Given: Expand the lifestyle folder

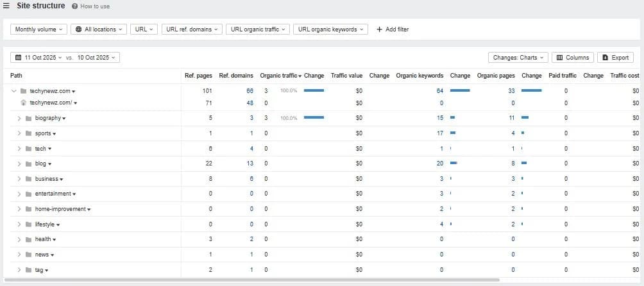Looking at the screenshot, I should [x=19, y=224].
